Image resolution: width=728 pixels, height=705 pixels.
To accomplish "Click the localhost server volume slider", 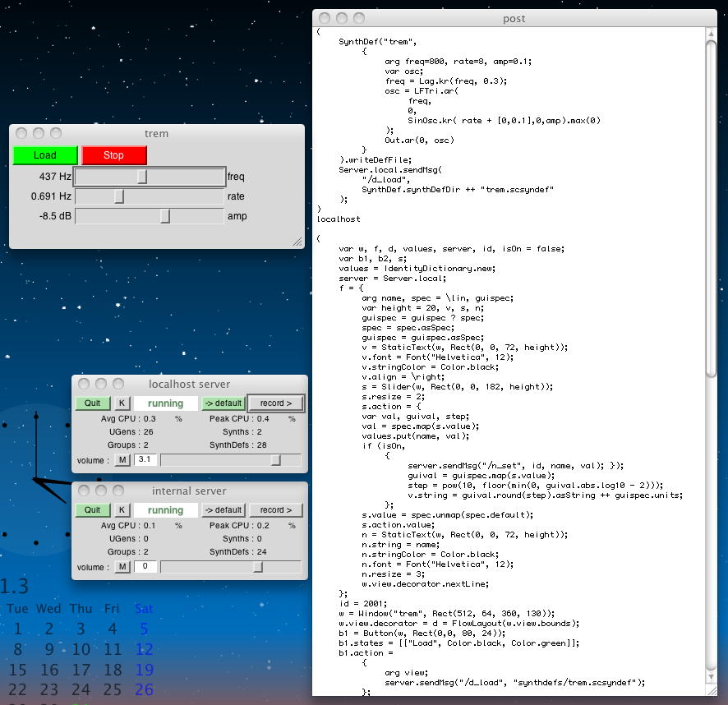I will click(230, 460).
